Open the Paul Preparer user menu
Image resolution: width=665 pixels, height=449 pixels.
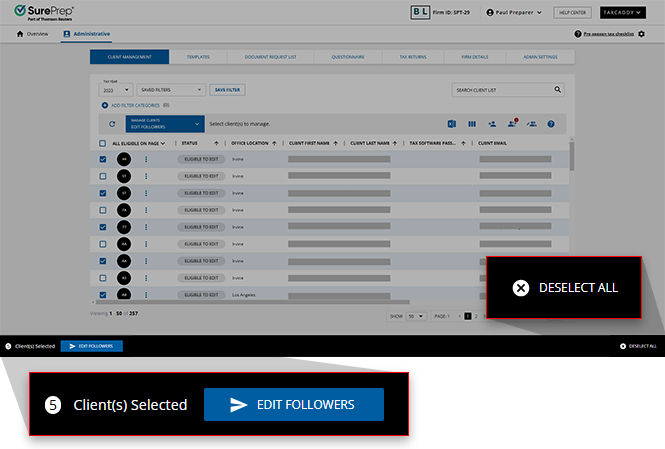(514, 12)
